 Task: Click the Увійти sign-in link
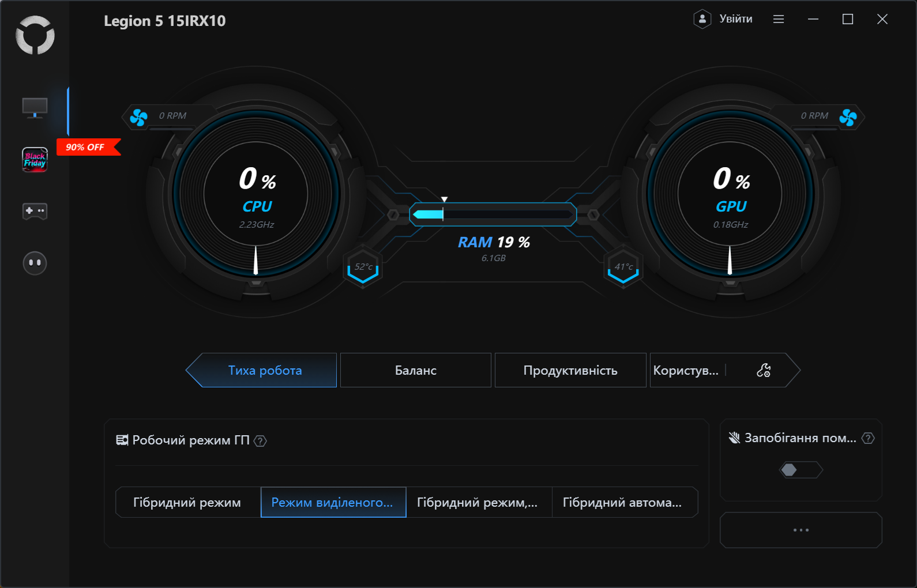736,19
